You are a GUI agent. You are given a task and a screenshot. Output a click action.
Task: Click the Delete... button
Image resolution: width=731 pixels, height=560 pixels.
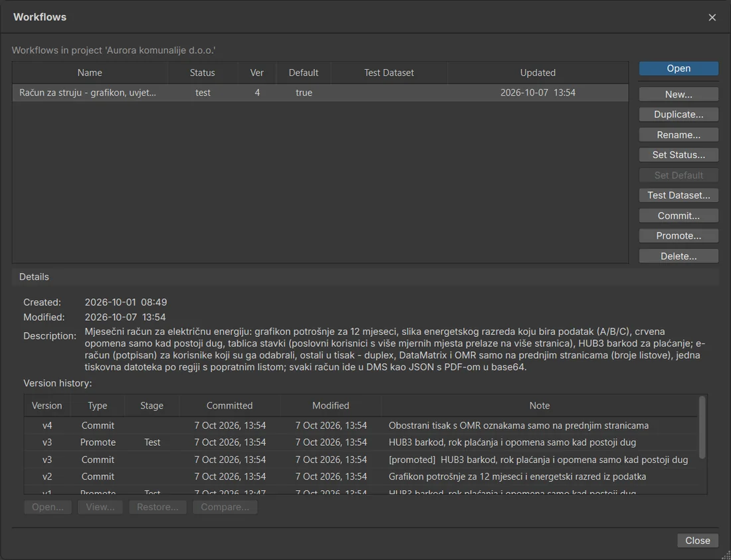[x=679, y=256]
